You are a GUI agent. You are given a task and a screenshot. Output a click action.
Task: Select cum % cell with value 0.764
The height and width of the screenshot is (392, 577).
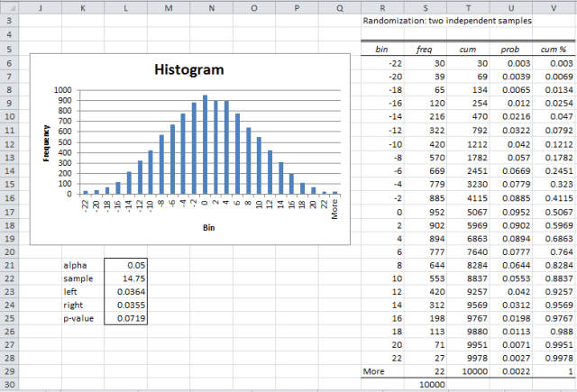(554, 252)
